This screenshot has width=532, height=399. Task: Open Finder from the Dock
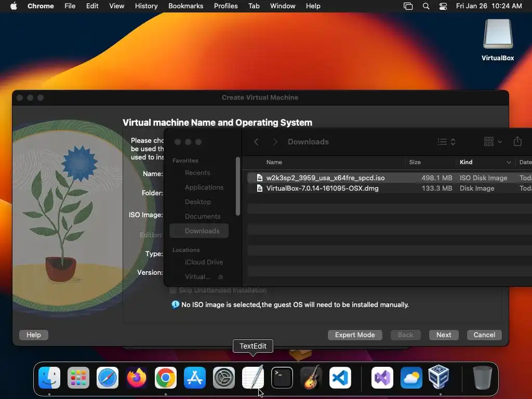(x=49, y=378)
